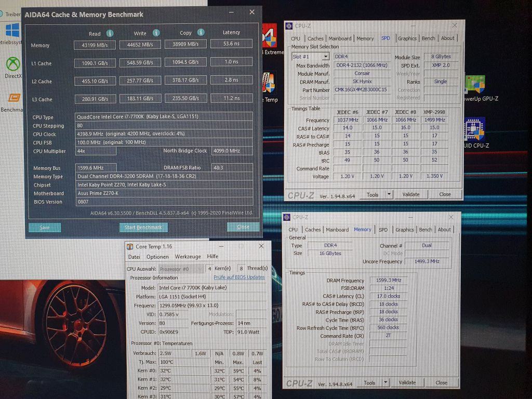Open the DirectX desktop icon
Viewport: 532px width, 399px height.
13,64
